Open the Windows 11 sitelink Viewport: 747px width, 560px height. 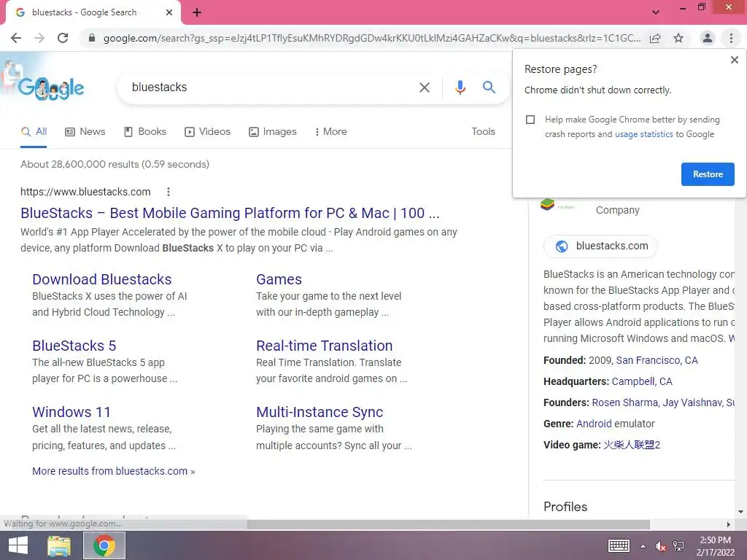pos(71,412)
